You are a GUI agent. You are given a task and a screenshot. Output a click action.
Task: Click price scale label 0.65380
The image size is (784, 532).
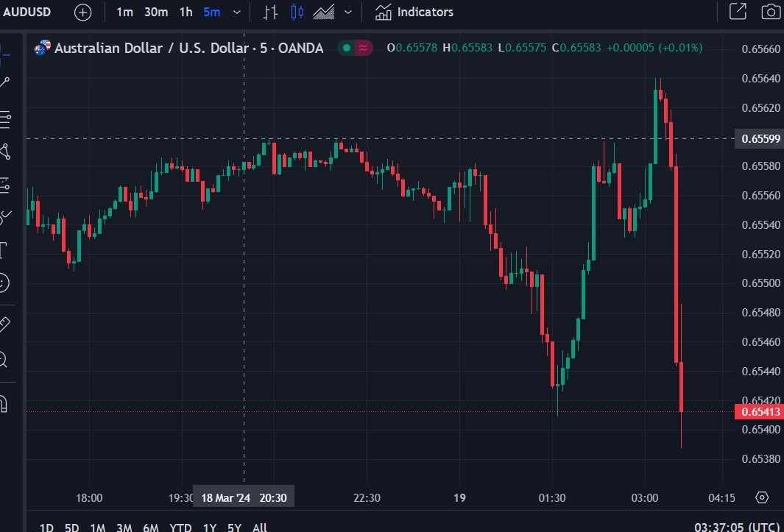coord(761,458)
